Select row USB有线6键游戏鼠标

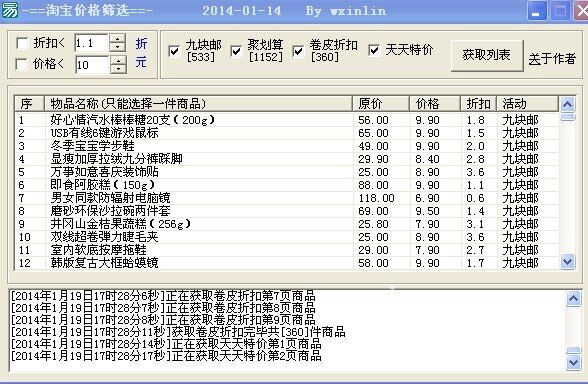click(287, 133)
